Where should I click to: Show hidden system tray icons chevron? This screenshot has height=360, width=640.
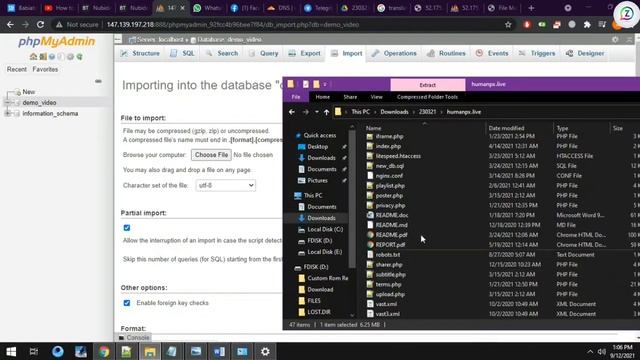(590, 351)
